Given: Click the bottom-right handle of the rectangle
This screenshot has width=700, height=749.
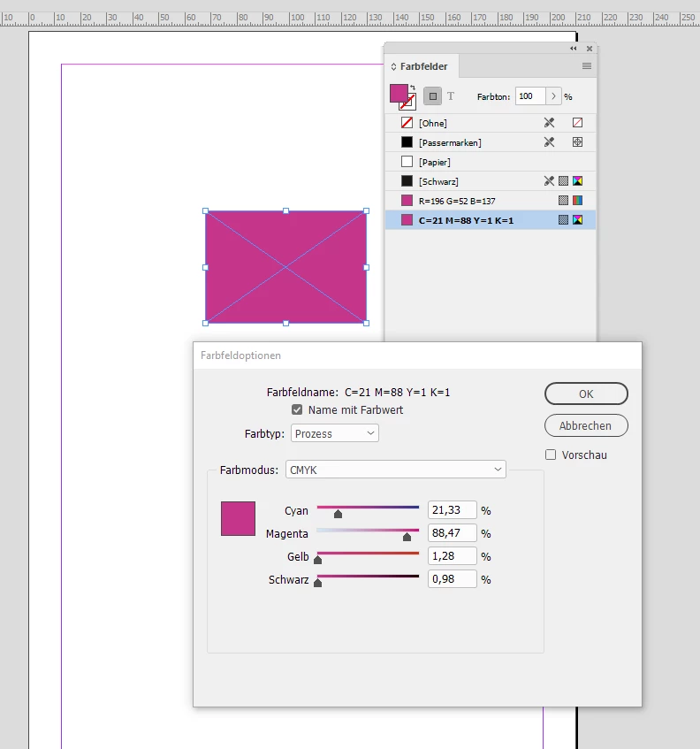Looking at the screenshot, I should tap(367, 324).
